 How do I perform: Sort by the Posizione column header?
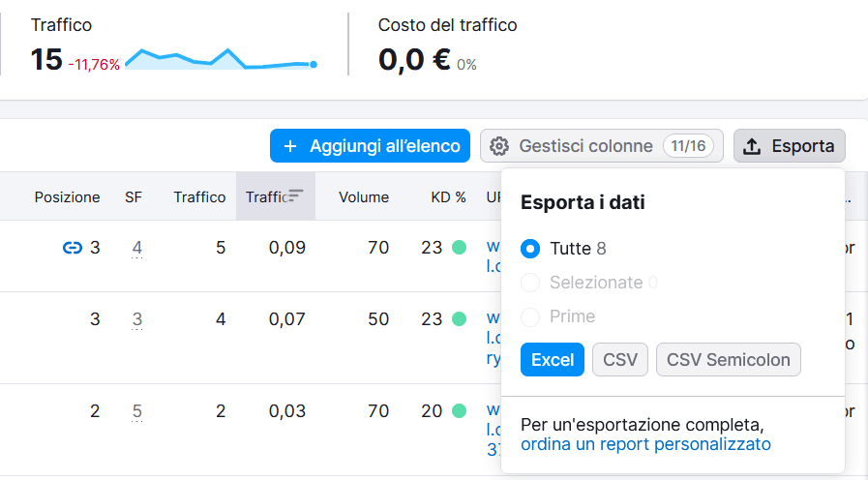tap(67, 196)
